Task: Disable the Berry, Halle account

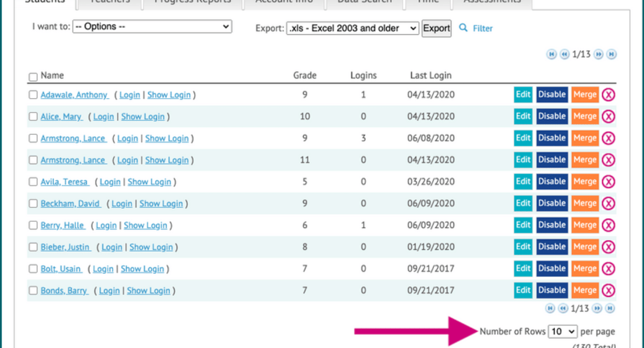Action: point(552,225)
